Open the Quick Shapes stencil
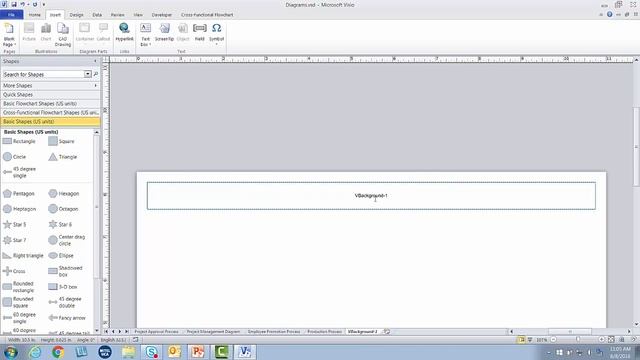The height and width of the screenshot is (360, 640). (50, 95)
